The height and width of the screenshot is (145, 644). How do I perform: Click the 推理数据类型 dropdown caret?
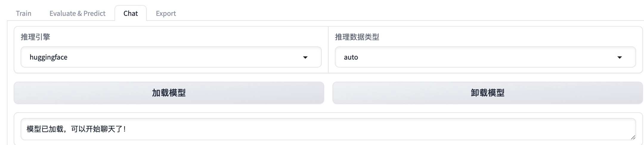pyautogui.click(x=619, y=57)
